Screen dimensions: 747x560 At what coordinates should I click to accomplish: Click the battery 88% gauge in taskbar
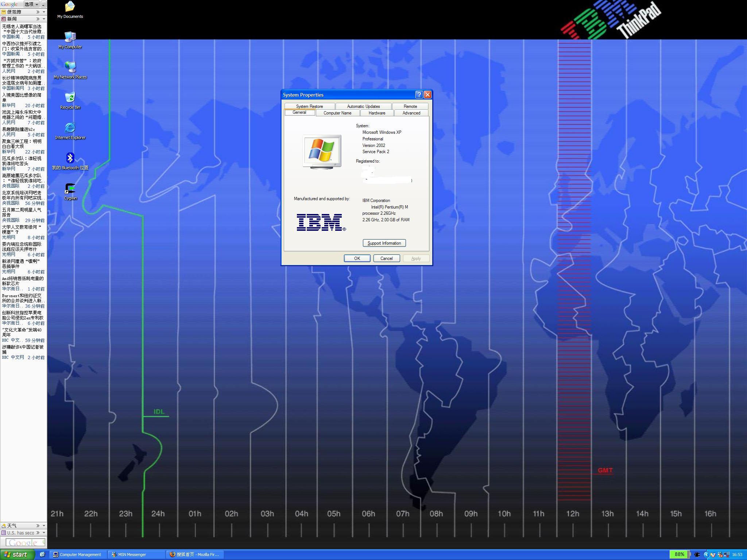(x=679, y=554)
